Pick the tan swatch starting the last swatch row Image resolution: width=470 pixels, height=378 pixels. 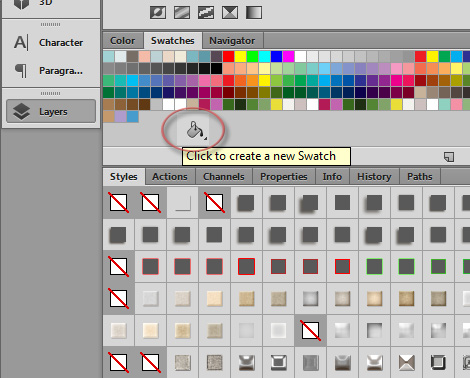point(108,117)
